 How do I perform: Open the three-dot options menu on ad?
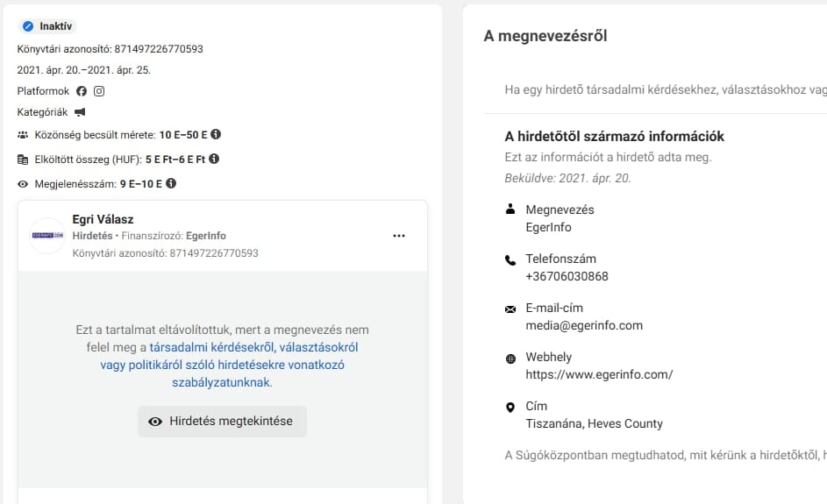click(x=399, y=236)
